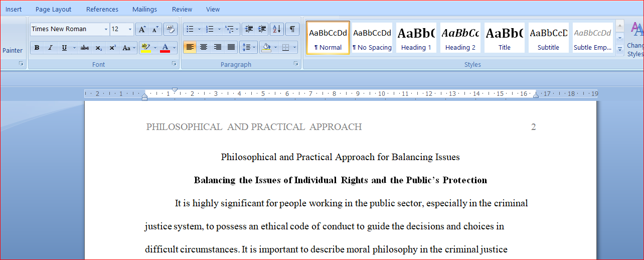Toggle Show/Hide paragraph marks
Screen dimensions: 644x260
[x=292, y=29]
